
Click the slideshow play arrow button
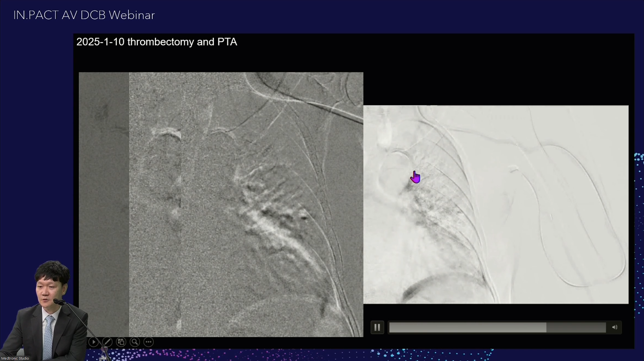(x=93, y=342)
